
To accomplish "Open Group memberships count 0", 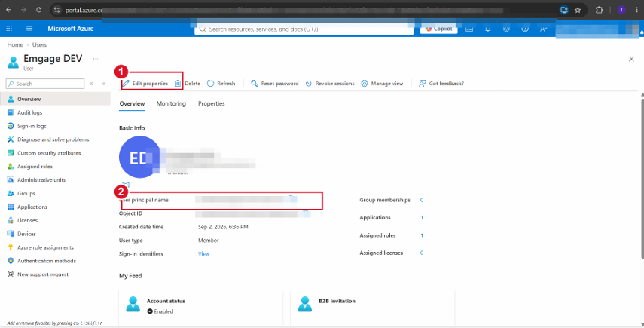I will pos(422,200).
